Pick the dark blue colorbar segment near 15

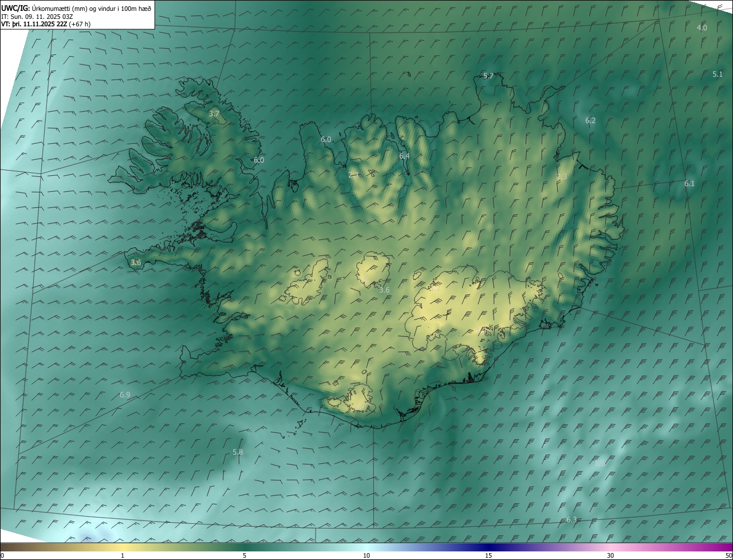click(x=488, y=547)
